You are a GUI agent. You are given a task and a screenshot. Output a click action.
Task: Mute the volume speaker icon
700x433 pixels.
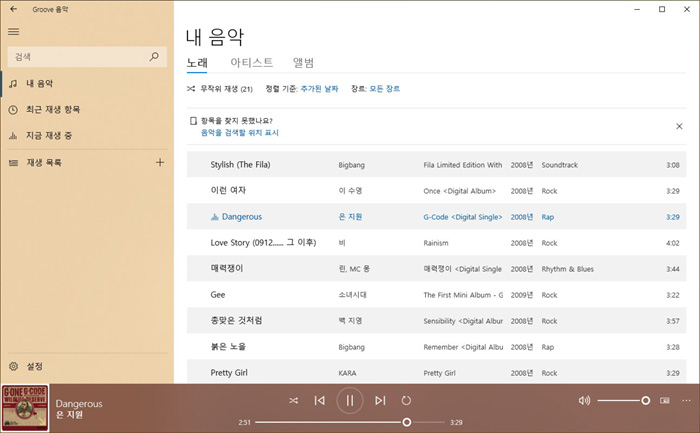pos(584,401)
